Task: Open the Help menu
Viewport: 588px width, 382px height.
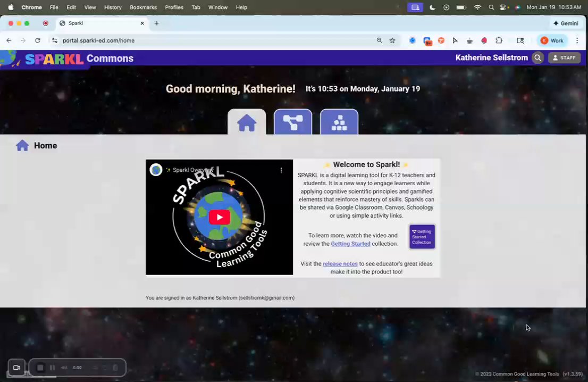Action: coord(241,7)
